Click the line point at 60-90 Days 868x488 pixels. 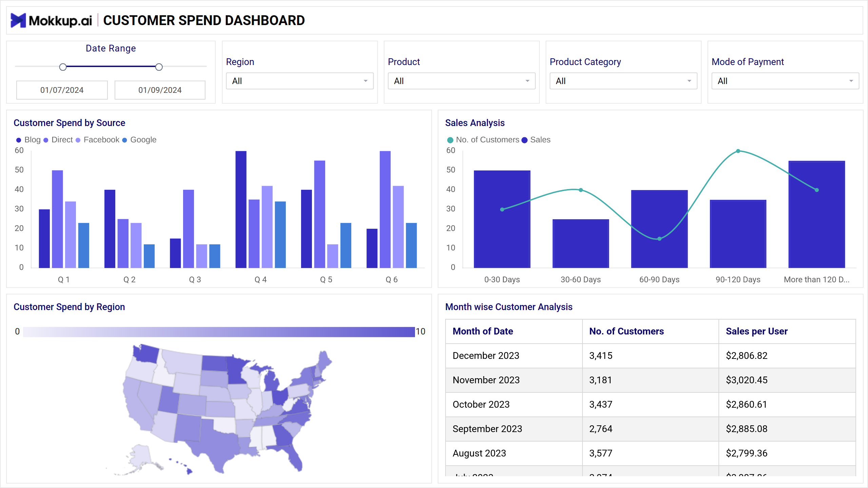(x=659, y=239)
